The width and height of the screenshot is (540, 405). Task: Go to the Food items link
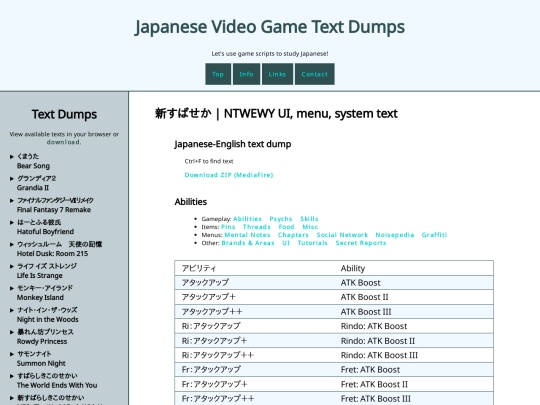287,227
